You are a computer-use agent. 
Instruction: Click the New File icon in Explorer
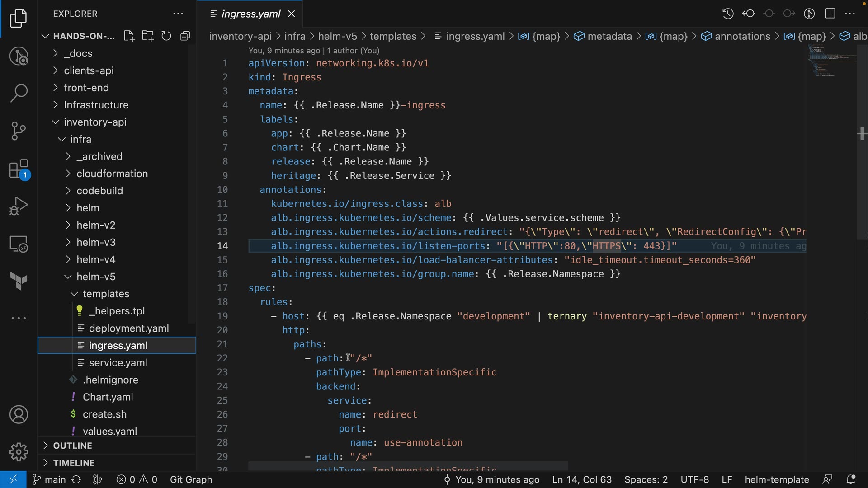coord(129,36)
